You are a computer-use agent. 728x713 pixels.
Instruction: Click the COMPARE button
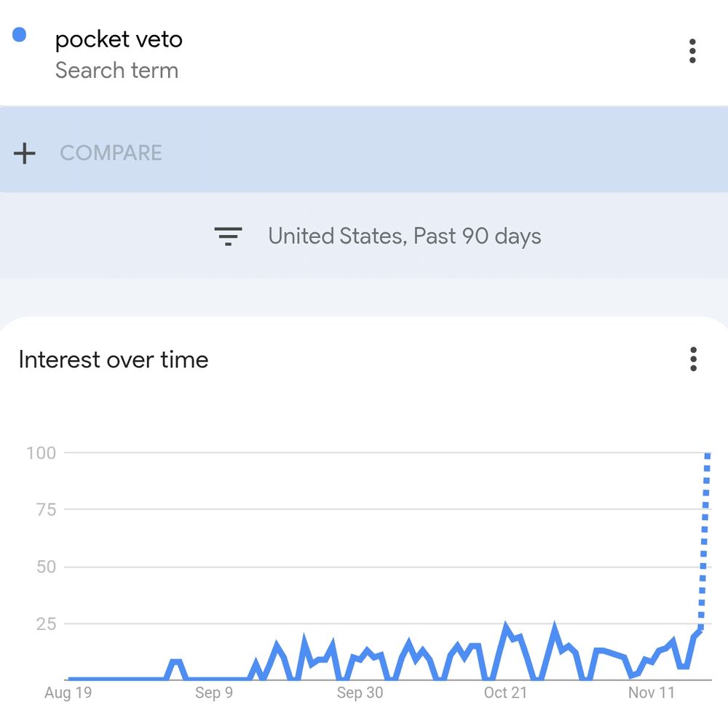click(x=111, y=153)
